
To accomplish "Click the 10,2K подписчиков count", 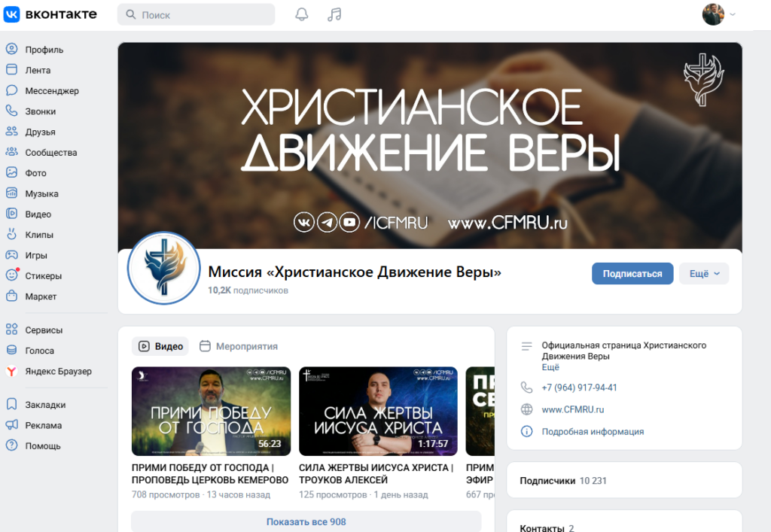I will tap(248, 290).
